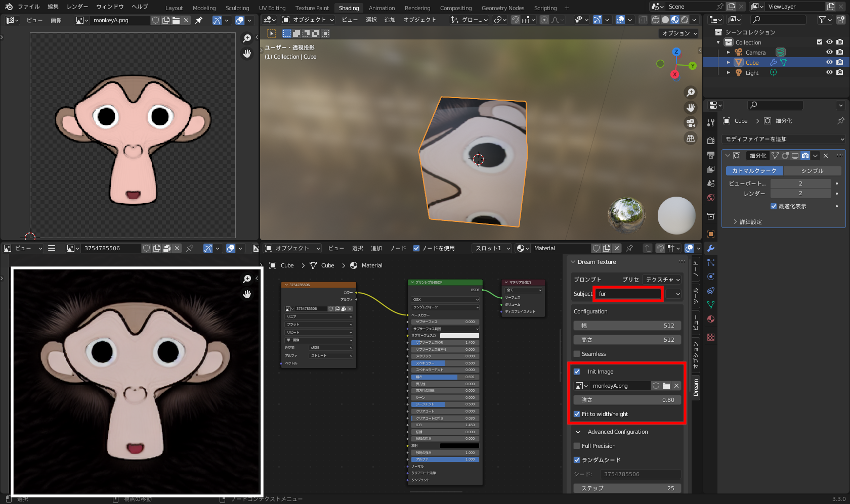This screenshot has width=850, height=504.
Task: Click the Blender logo menu
Action: coord(9,7)
